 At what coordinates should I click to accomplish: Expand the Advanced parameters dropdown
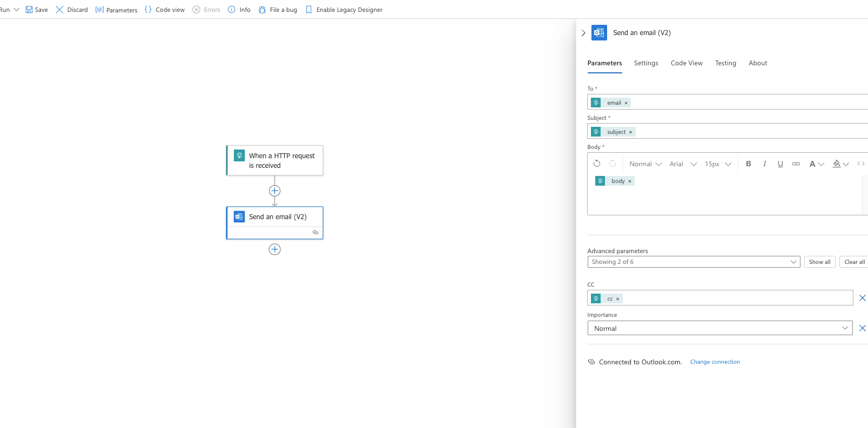click(694, 262)
